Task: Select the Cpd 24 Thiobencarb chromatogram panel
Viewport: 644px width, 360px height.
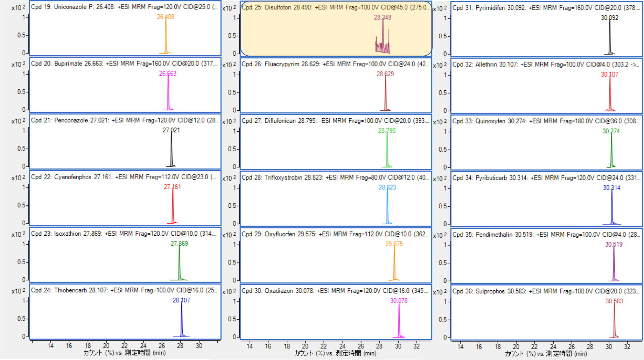Action: (x=125, y=312)
